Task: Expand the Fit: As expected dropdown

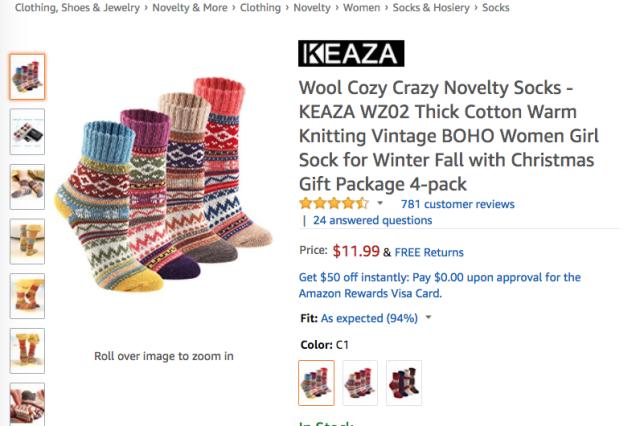Action: coord(428,318)
